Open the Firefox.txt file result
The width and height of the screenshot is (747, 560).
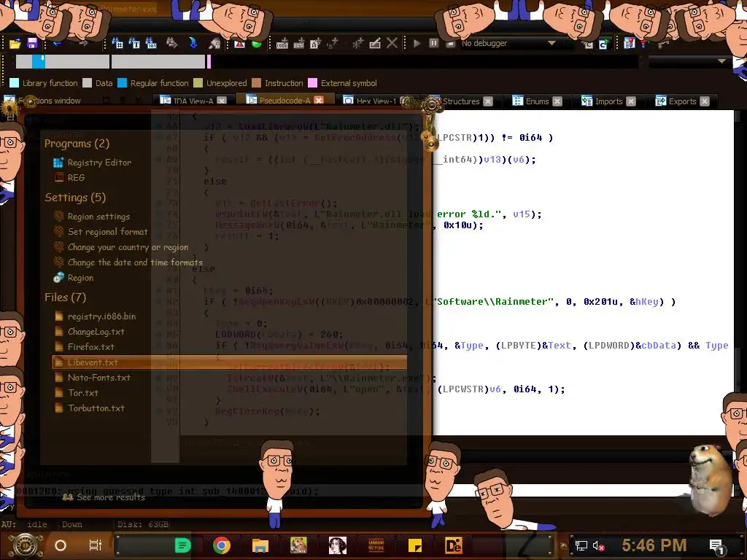90,346
